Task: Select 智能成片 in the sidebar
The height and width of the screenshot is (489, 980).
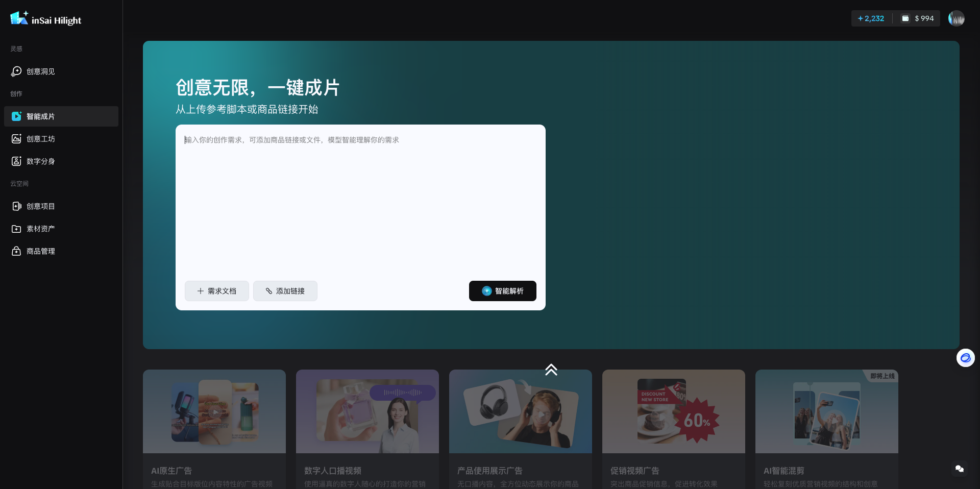Action: pos(61,116)
